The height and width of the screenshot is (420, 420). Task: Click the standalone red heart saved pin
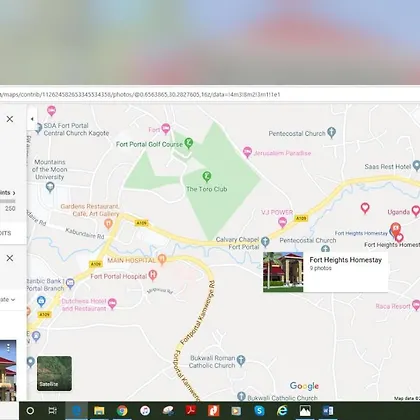click(x=365, y=208)
